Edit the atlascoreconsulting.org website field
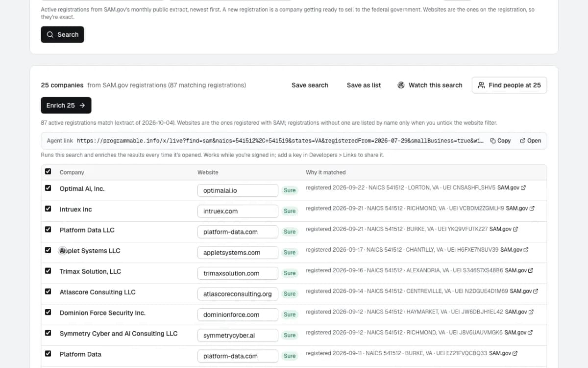This screenshot has height=368, width=588. (238, 293)
